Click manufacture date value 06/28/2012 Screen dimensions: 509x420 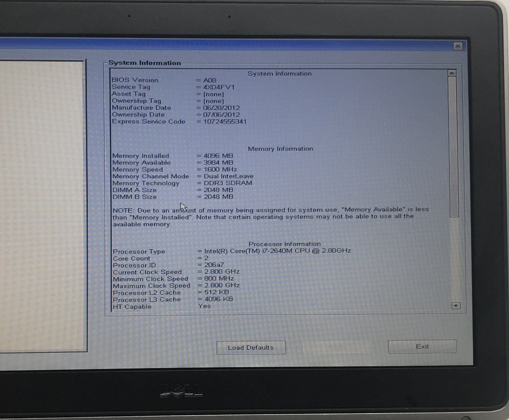[221, 108]
